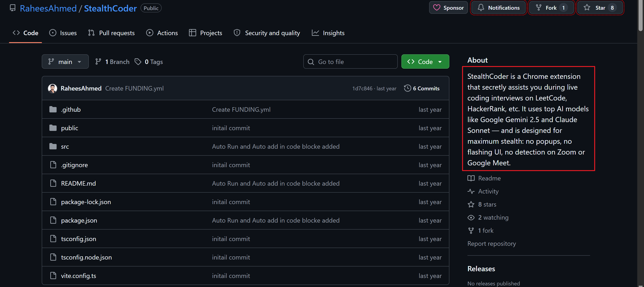Image resolution: width=644 pixels, height=287 pixels.
Task: Click the branch icon beside 1 Branch
Action: pos(98,61)
